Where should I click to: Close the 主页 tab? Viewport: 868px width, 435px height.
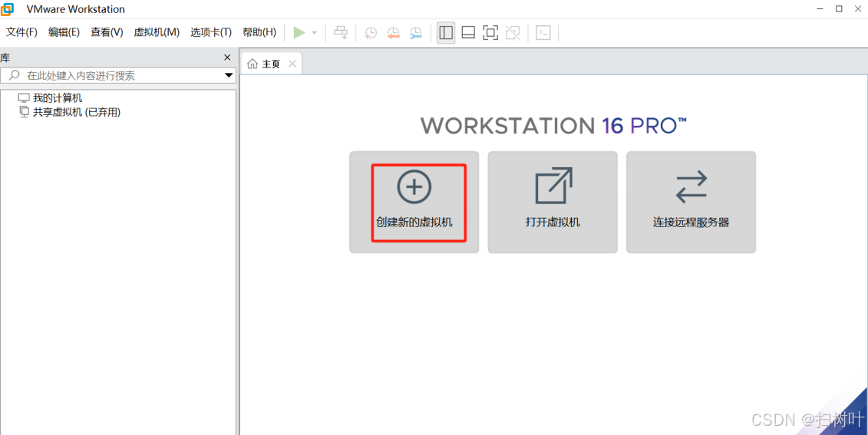pyautogui.click(x=292, y=64)
